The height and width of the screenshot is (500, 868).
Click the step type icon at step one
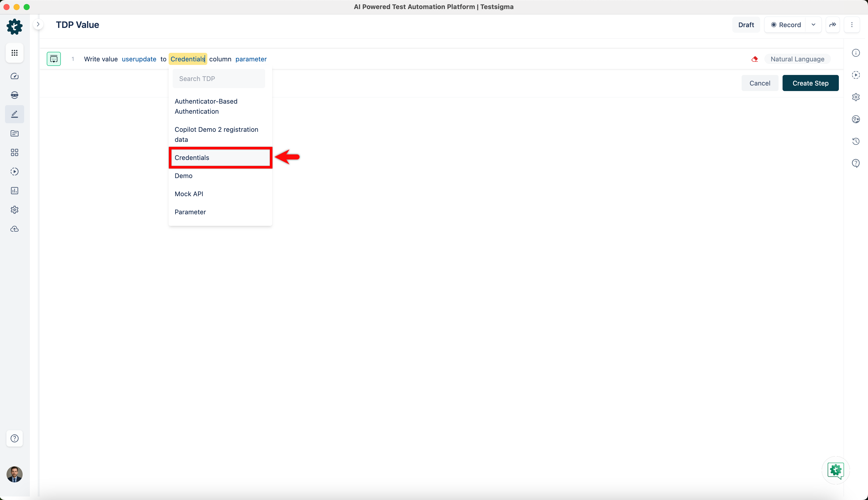pyautogui.click(x=54, y=59)
